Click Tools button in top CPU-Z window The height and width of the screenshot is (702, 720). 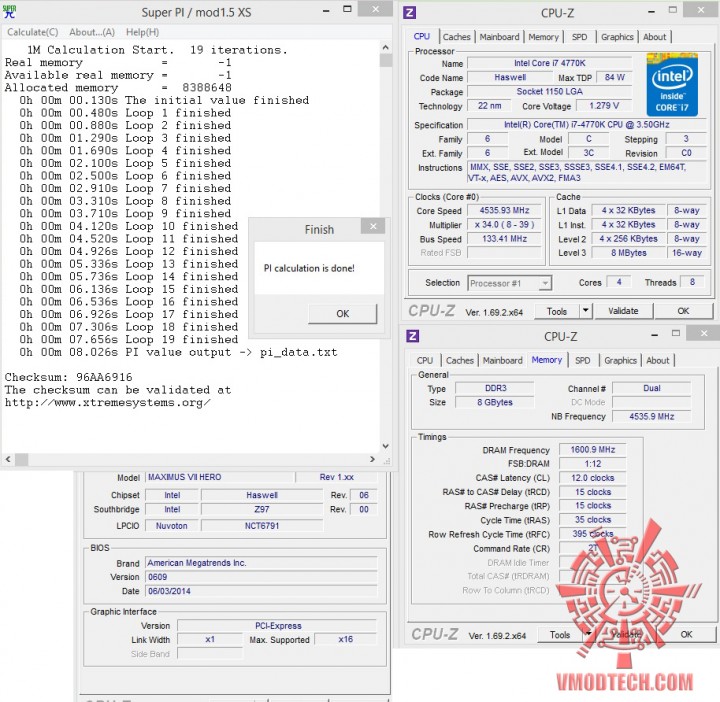[x=557, y=311]
